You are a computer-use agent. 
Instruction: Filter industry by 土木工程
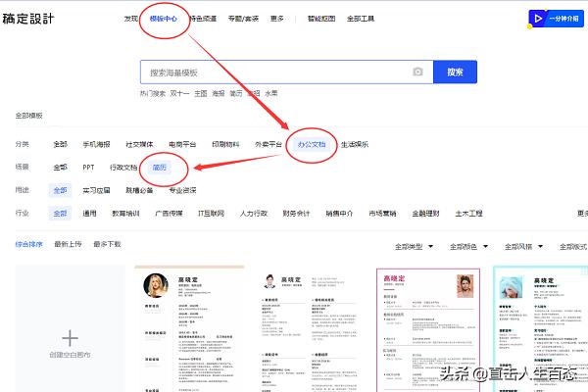(x=468, y=214)
